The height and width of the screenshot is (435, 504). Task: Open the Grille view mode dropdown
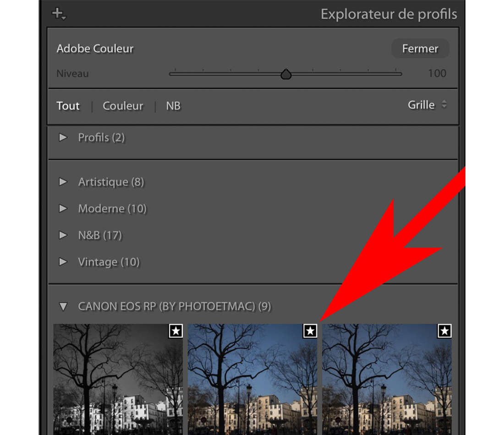click(427, 105)
